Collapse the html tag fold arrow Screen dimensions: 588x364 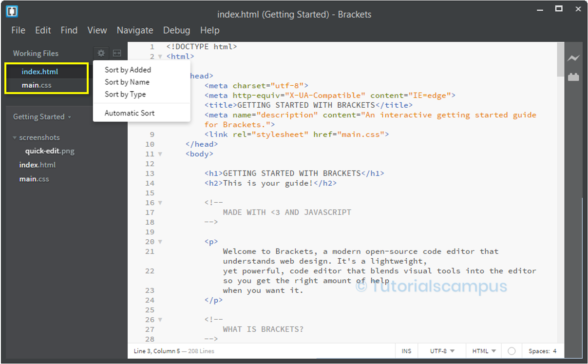click(x=160, y=57)
